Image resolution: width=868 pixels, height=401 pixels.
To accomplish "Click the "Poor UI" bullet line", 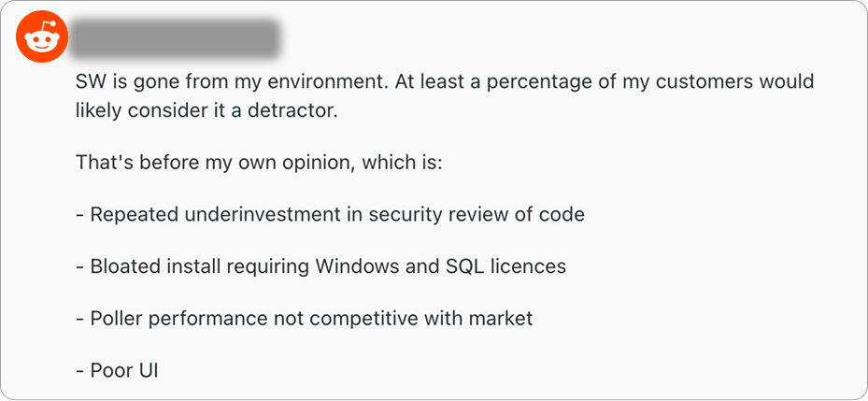I will (x=117, y=370).
